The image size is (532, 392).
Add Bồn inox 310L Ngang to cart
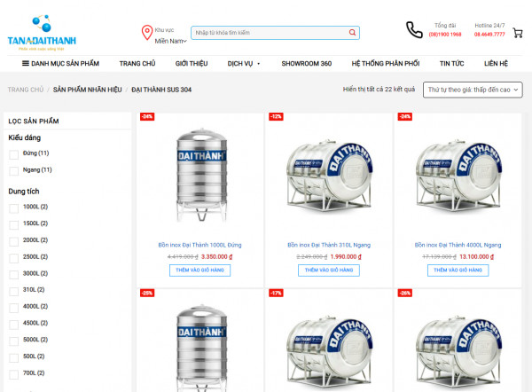click(329, 270)
